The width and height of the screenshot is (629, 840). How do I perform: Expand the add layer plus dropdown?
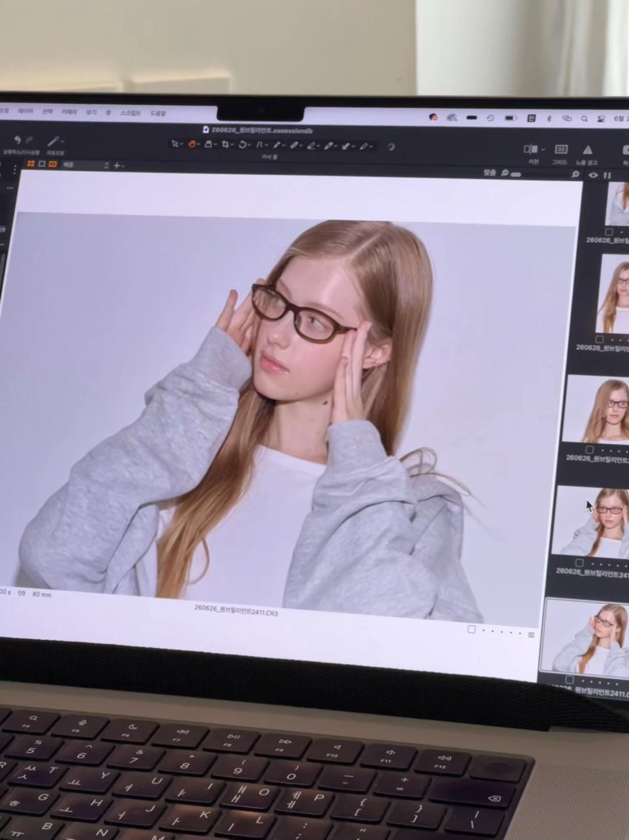pyautogui.click(x=118, y=165)
